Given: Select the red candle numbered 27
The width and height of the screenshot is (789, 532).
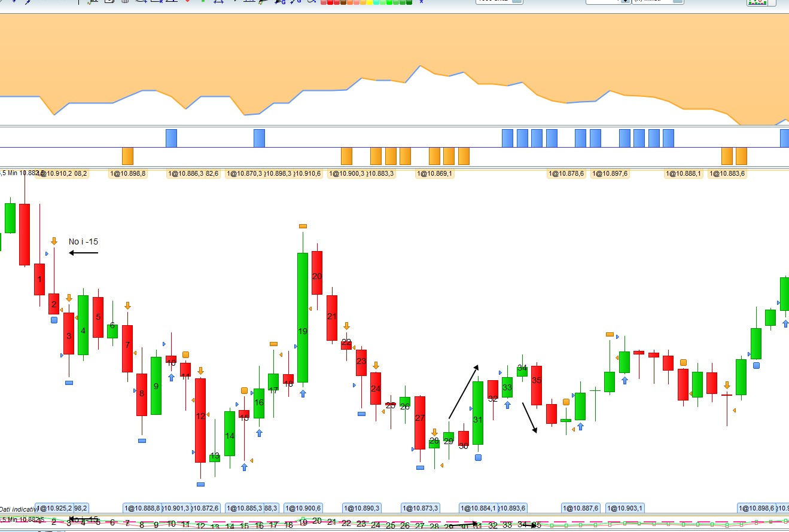Looking at the screenshot, I should pyautogui.click(x=420, y=423).
